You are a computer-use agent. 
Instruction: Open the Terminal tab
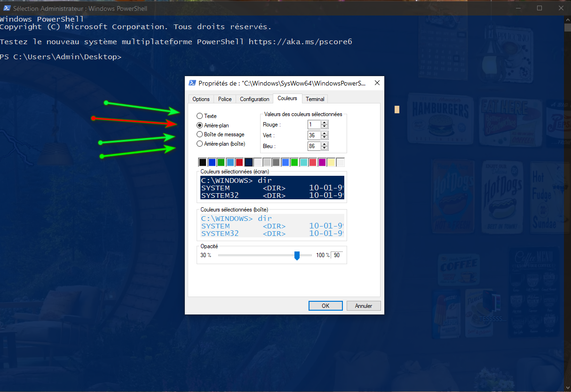pyautogui.click(x=315, y=99)
